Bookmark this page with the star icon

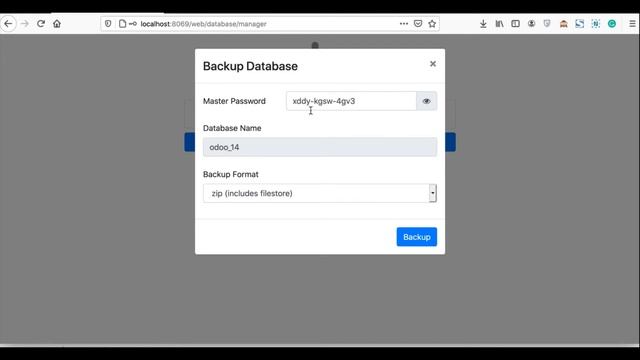pos(432,24)
